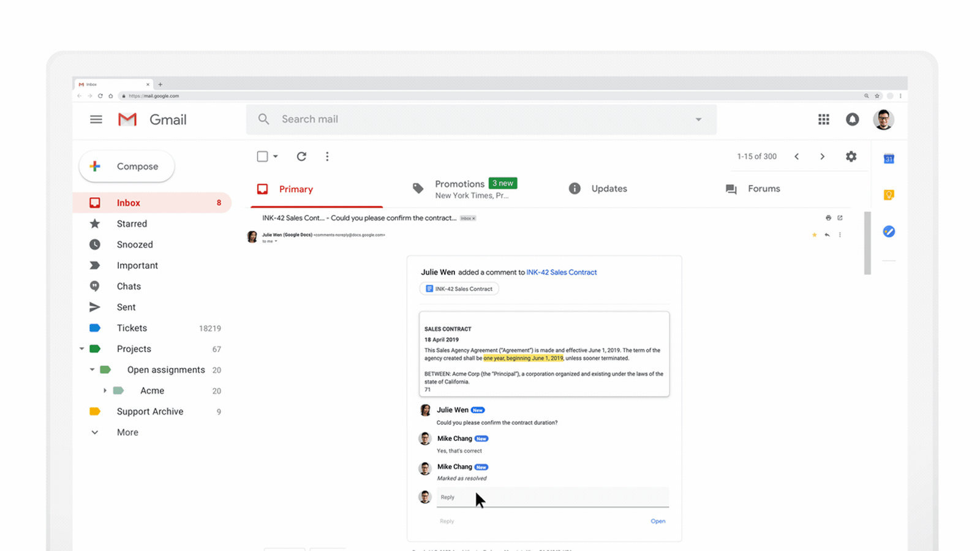Switch to the Promotions tab

[459, 184]
